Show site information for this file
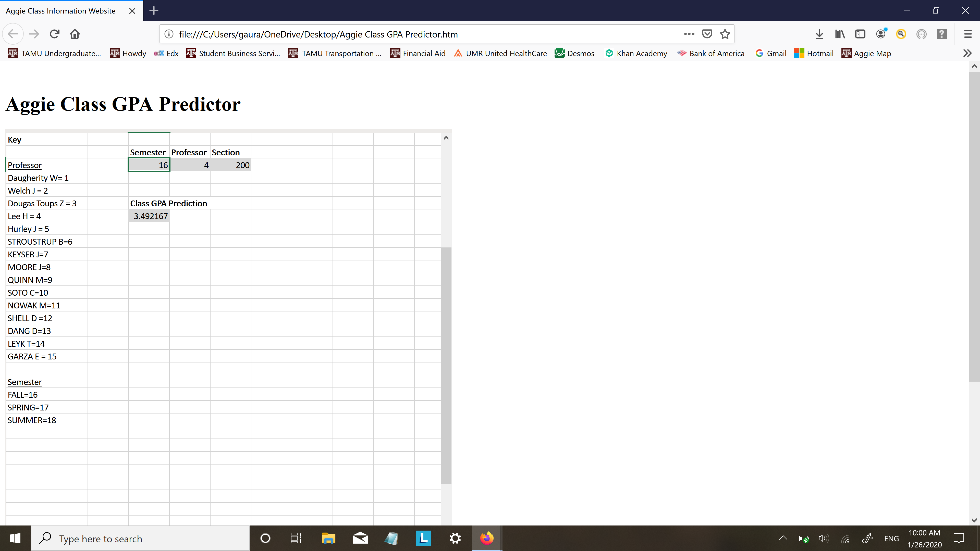The width and height of the screenshot is (980, 551). [169, 34]
